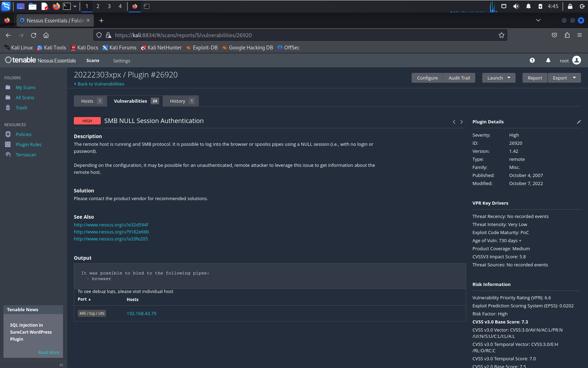
Task: Click the HIGH severity badge
Action: click(x=87, y=121)
